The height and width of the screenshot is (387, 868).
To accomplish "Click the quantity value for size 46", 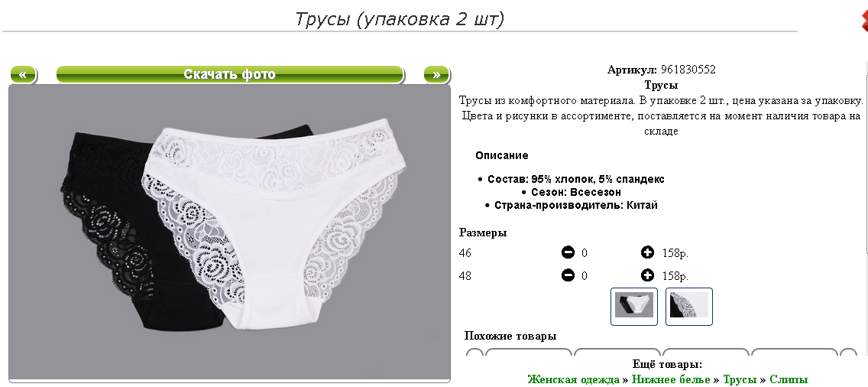I will (585, 253).
